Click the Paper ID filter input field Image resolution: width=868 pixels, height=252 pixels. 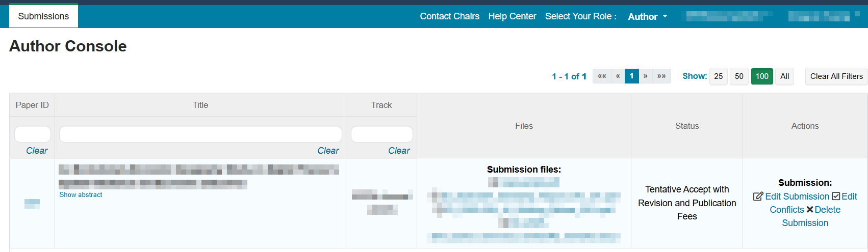32,134
